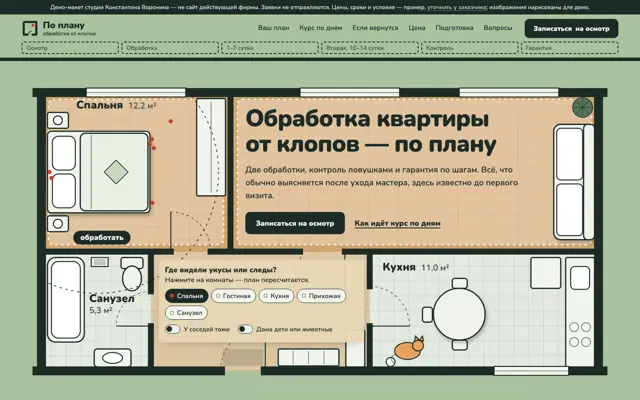
Task: Click the bathtub in the bathroom plan
Action: click(x=66, y=300)
